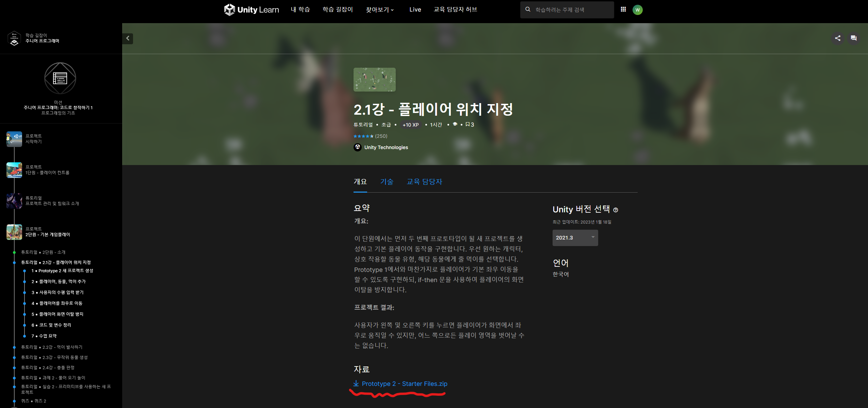
Task: Open the Unity Technologies author link
Action: 386,147
